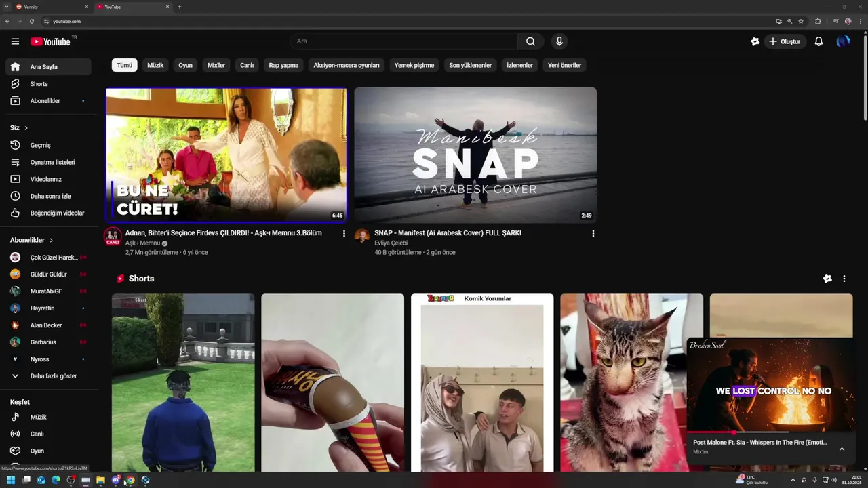Open Shorts shelf three-dot menu
The height and width of the screenshot is (488, 868).
[844, 279]
